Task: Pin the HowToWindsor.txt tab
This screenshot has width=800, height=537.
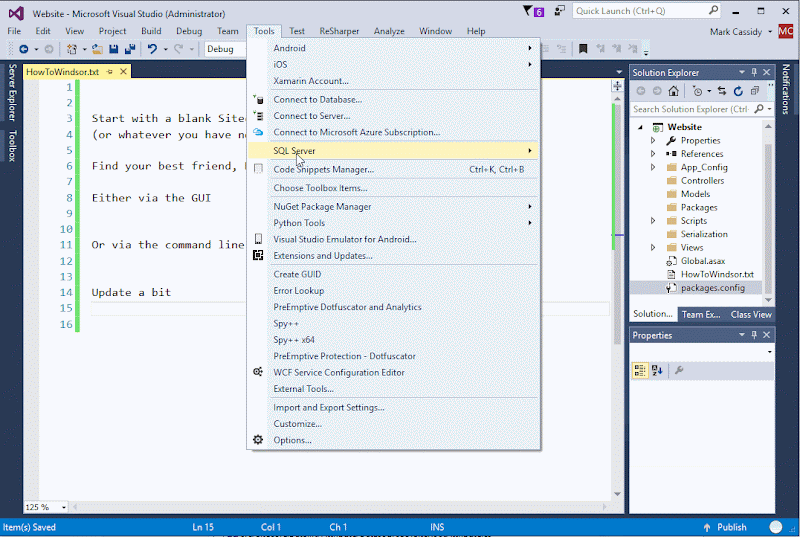Action: click(x=110, y=73)
